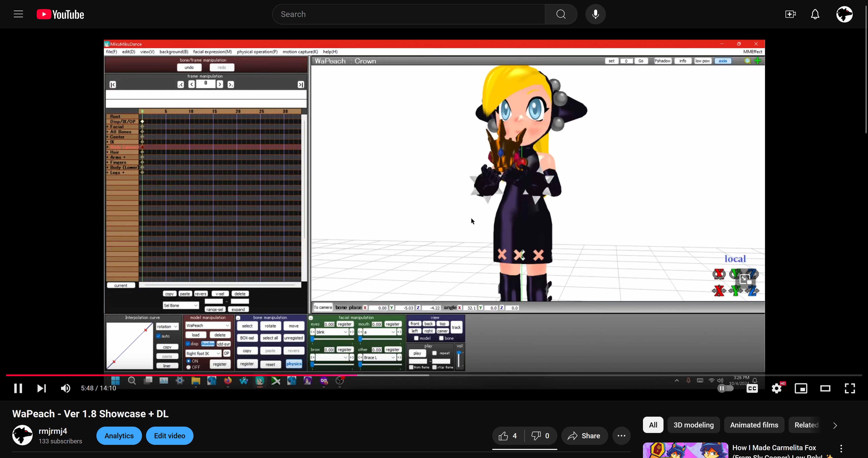Toggle the auto interpolation checkbox
The width and height of the screenshot is (868, 458).
[x=158, y=336]
